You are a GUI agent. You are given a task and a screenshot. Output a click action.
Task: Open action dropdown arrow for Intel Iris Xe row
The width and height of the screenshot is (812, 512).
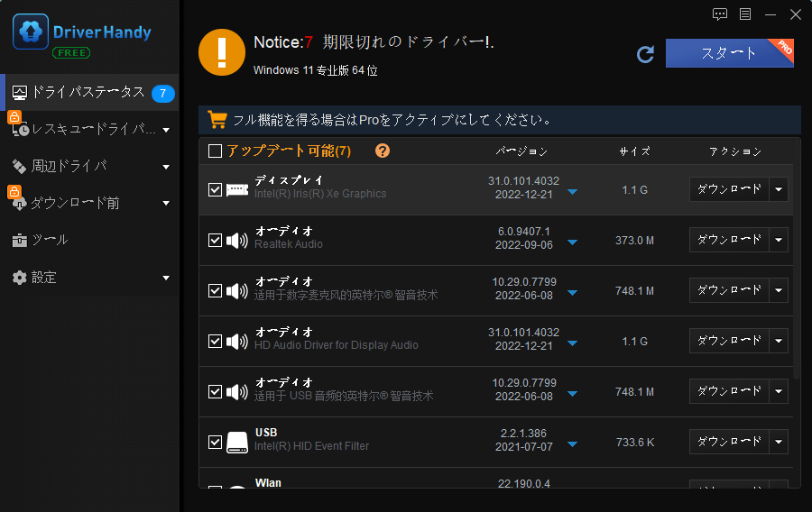[x=779, y=190]
